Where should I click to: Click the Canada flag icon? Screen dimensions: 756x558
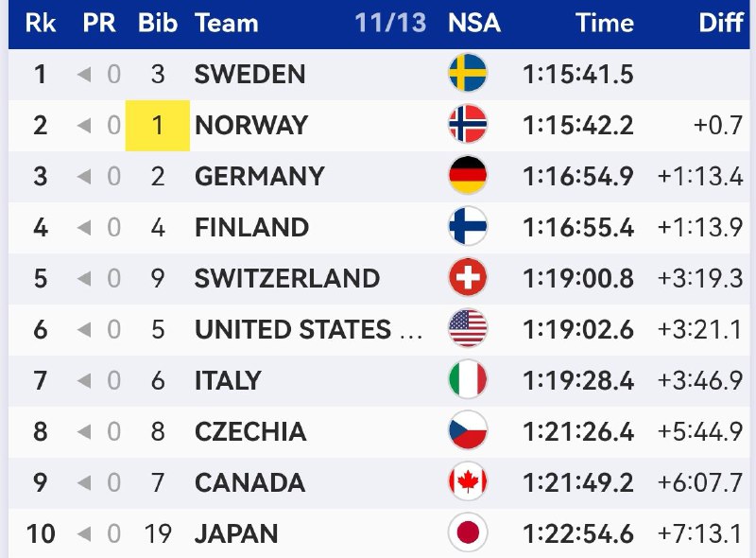coord(468,481)
